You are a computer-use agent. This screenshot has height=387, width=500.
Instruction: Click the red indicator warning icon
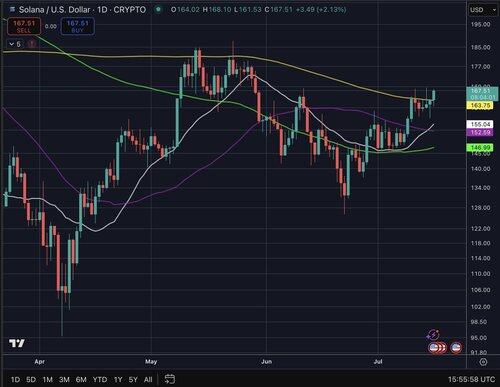32,44
